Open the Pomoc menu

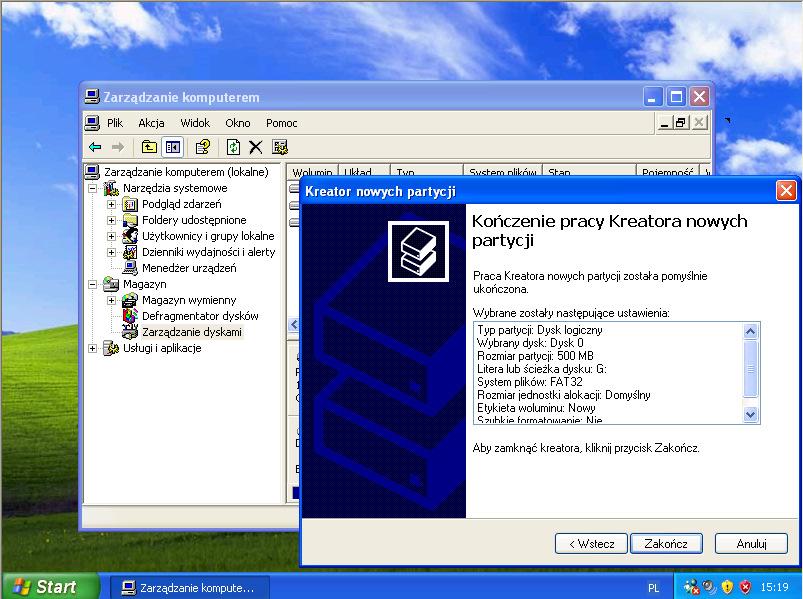(x=282, y=123)
